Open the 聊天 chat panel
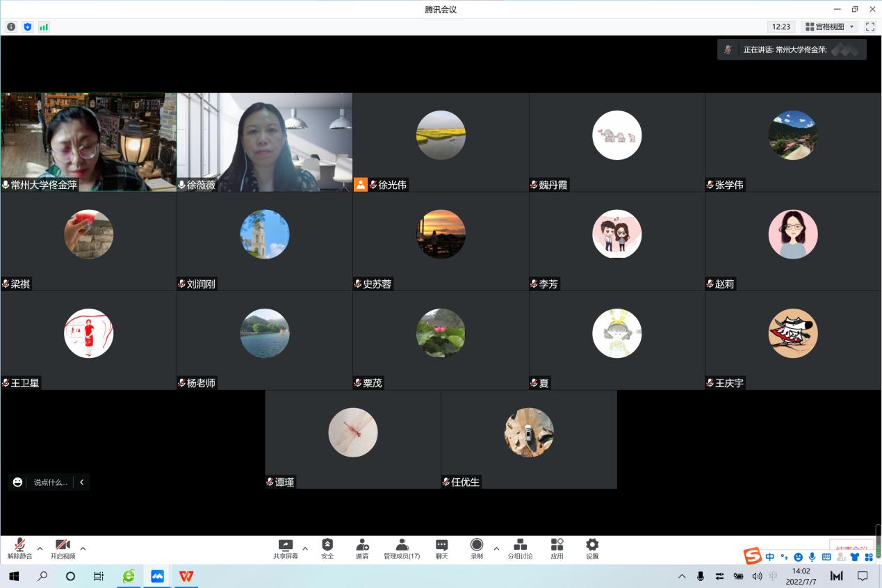The width and height of the screenshot is (882, 588). point(441,546)
